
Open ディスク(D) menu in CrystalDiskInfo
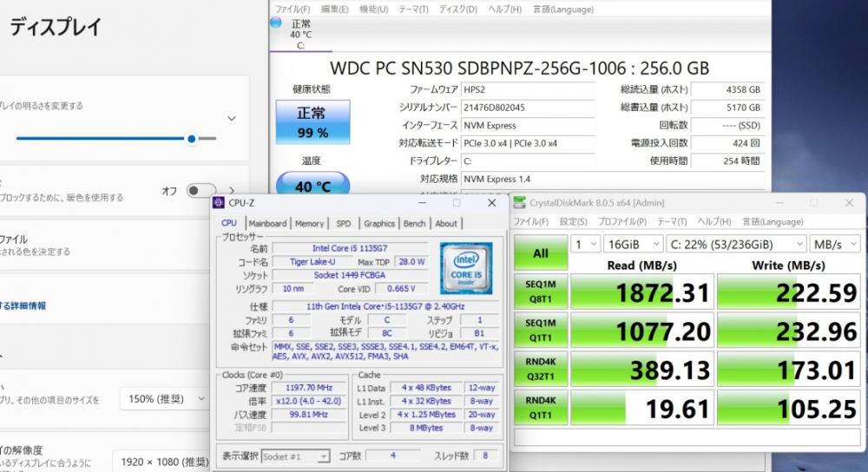click(x=457, y=10)
